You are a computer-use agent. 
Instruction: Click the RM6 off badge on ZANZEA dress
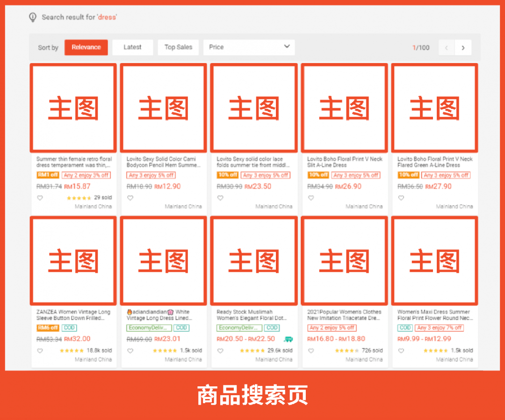[47, 327]
